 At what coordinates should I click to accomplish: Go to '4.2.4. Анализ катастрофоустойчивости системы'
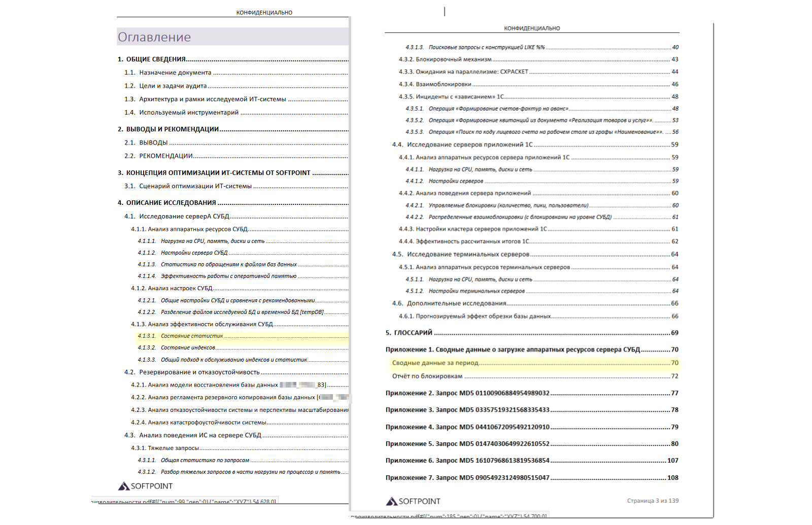[x=240, y=423]
